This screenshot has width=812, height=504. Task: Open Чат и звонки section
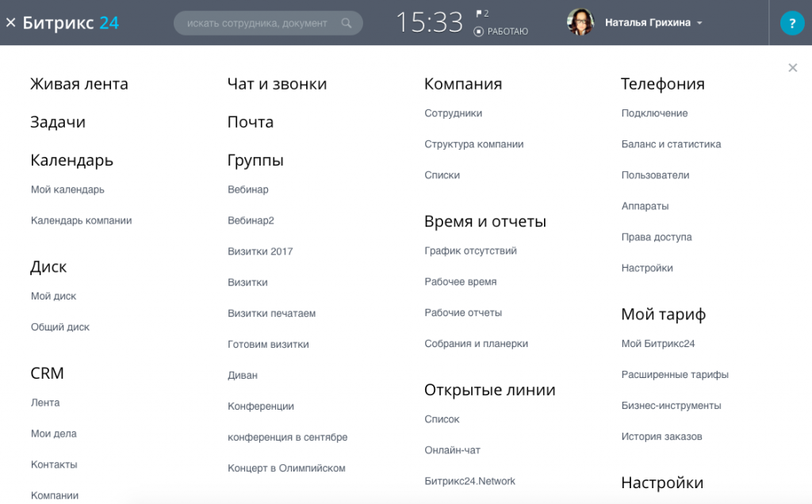(277, 84)
